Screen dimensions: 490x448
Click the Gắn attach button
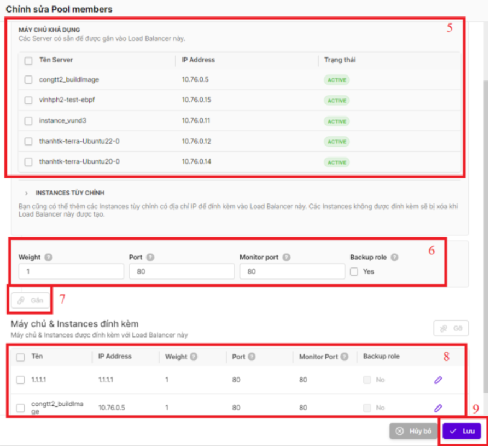pos(31,300)
